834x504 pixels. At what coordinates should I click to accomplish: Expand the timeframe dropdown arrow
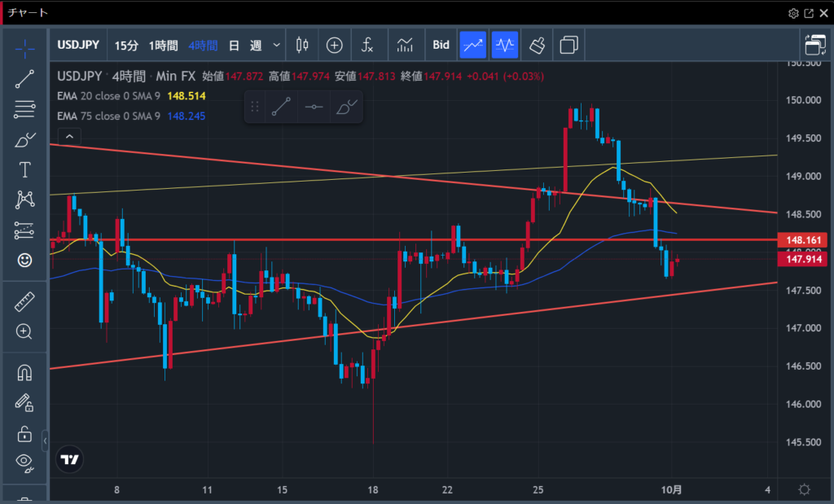point(277,46)
